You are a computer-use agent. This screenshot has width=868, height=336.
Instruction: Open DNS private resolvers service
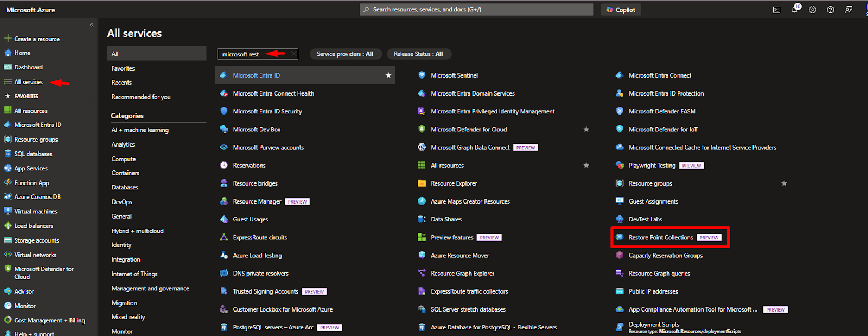260,274
